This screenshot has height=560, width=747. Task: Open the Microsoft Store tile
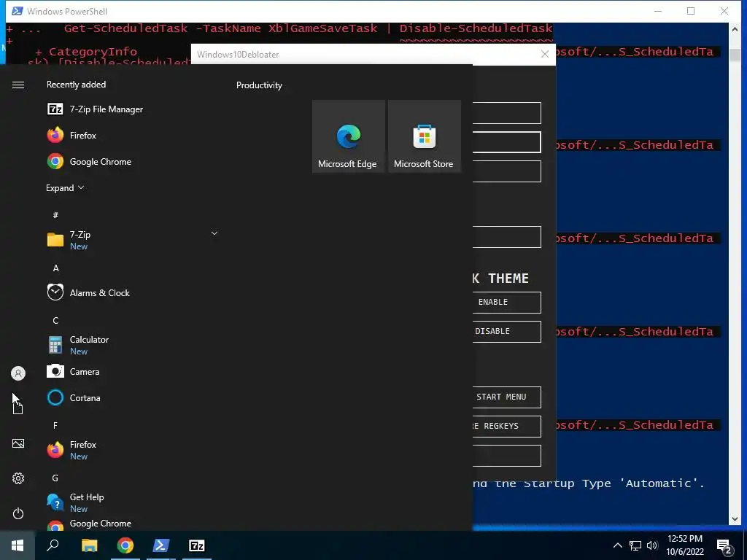[424, 136]
